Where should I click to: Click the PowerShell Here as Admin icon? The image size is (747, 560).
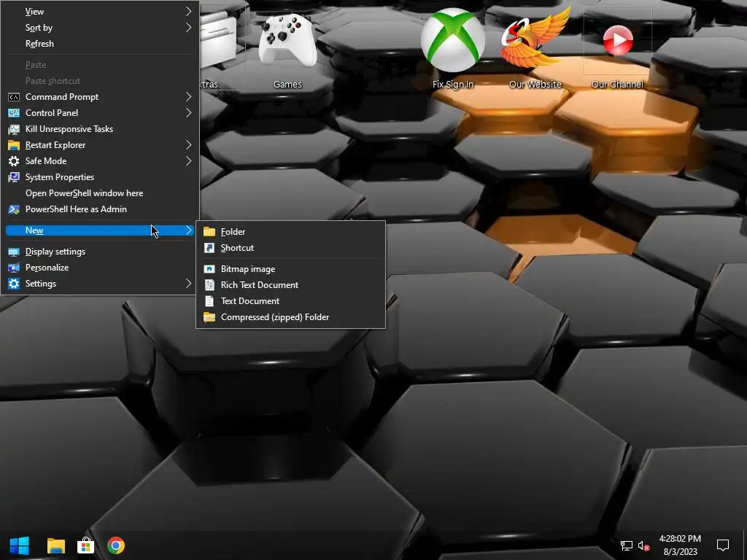pyautogui.click(x=14, y=209)
